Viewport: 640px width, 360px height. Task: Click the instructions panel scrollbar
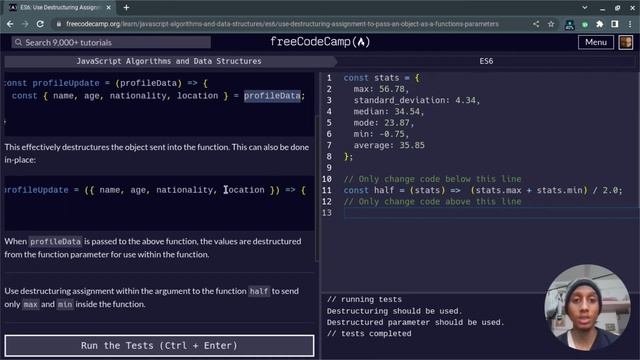(x=317, y=188)
